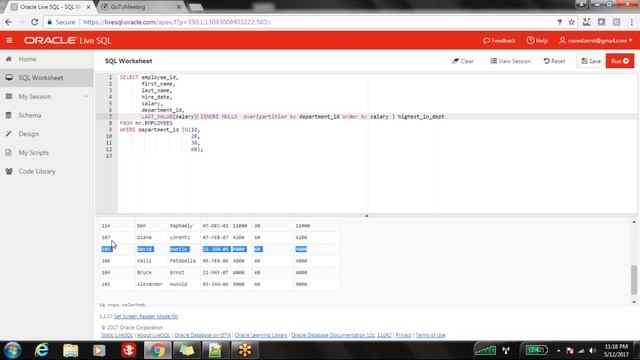
Task: Open the Feedback link
Action: (x=499, y=40)
